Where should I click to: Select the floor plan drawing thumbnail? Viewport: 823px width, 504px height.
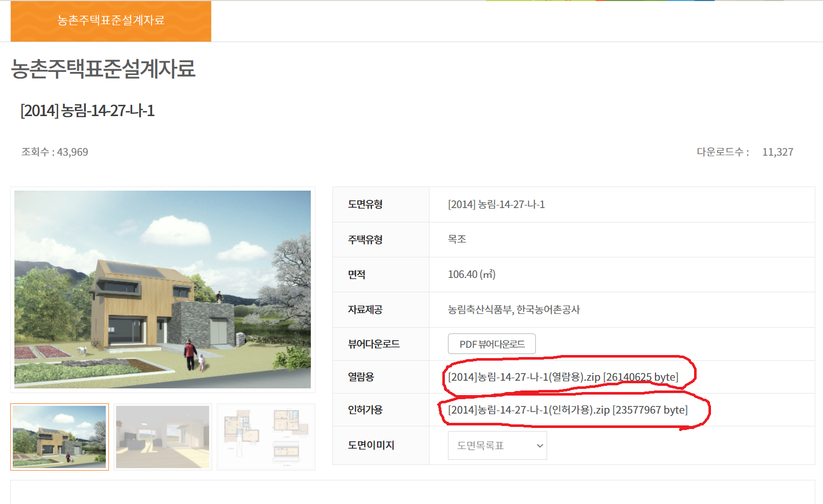click(x=266, y=437)
